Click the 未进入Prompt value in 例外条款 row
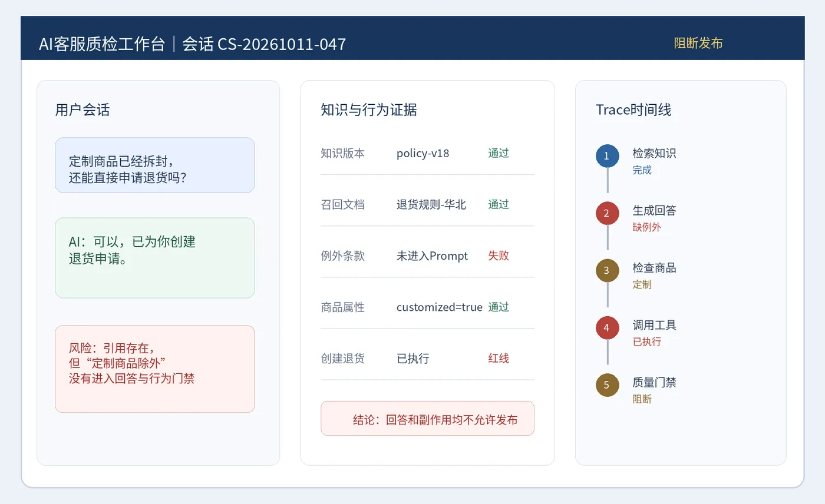This screenshot has height=504, width=825. [432, 256]
